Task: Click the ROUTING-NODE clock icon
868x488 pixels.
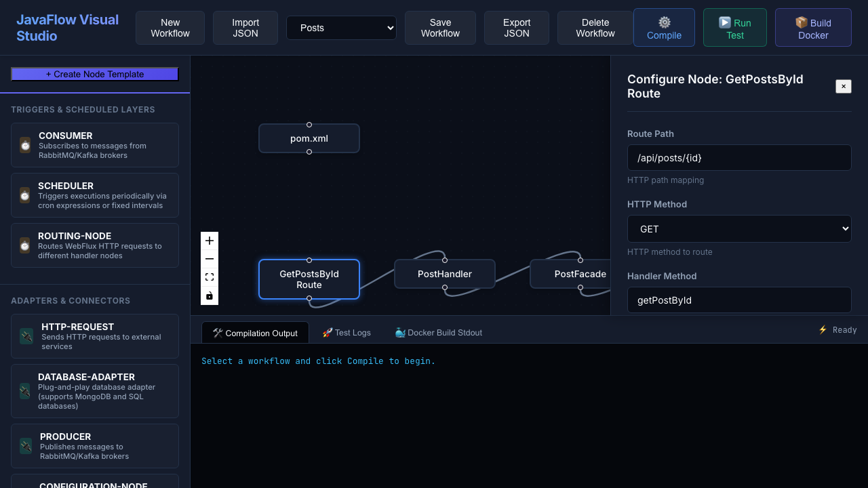Action: (x=25, y=245)
